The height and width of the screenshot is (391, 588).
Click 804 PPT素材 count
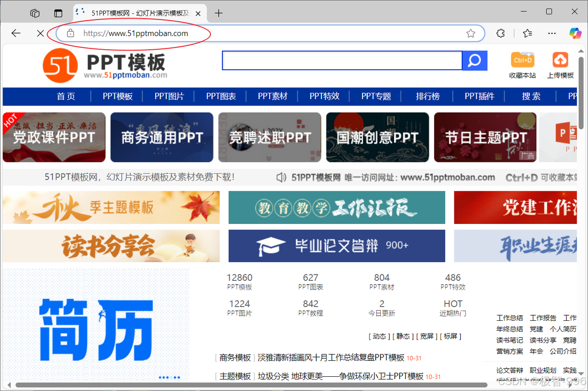coord(382,282)
